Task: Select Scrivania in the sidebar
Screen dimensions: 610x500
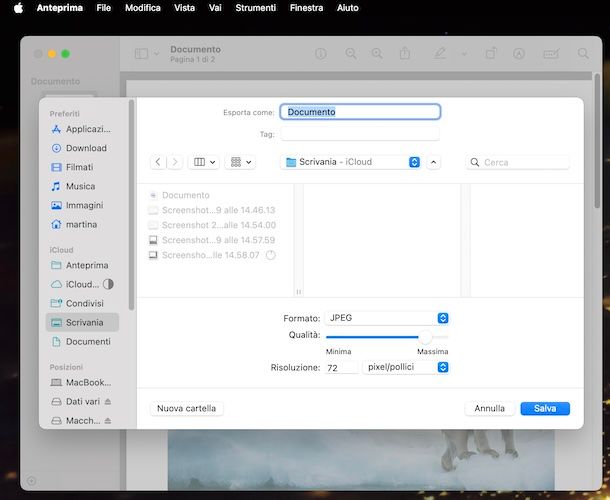Action: (82, 322)
